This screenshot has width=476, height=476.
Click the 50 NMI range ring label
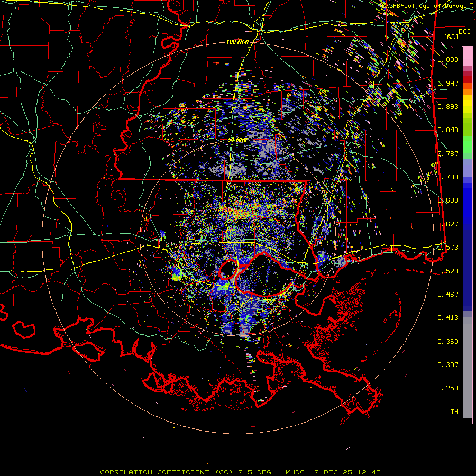point(237,140)
